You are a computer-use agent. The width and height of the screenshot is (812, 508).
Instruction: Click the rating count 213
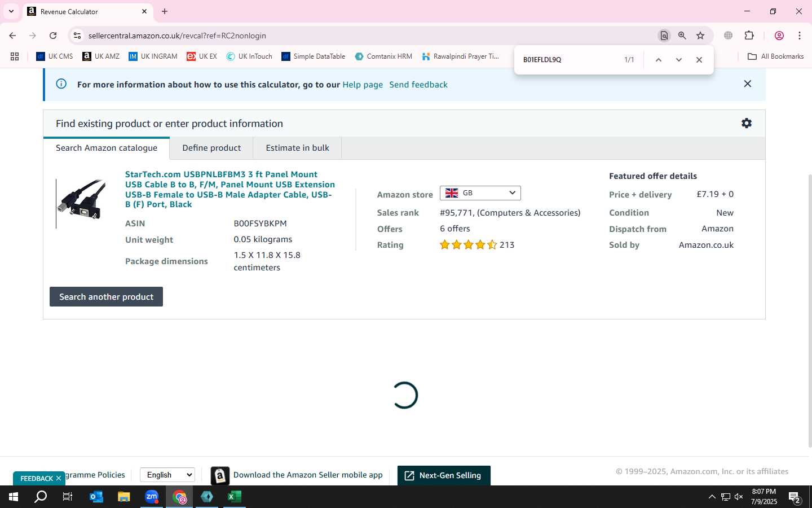[x=507, y=245]
